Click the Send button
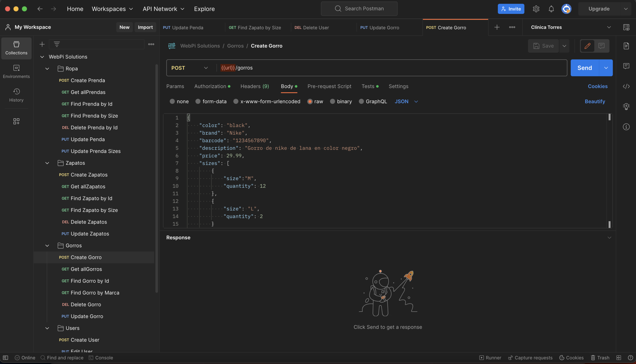The width and height of the screenshot is (636, 364). pos(585,68)
